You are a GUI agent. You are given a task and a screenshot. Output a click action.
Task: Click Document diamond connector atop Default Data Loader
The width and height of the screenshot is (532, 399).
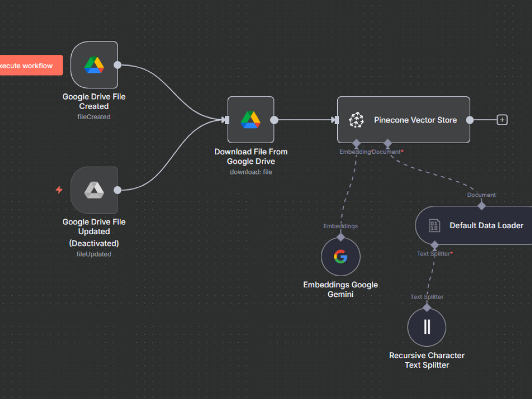pos(481,205)
